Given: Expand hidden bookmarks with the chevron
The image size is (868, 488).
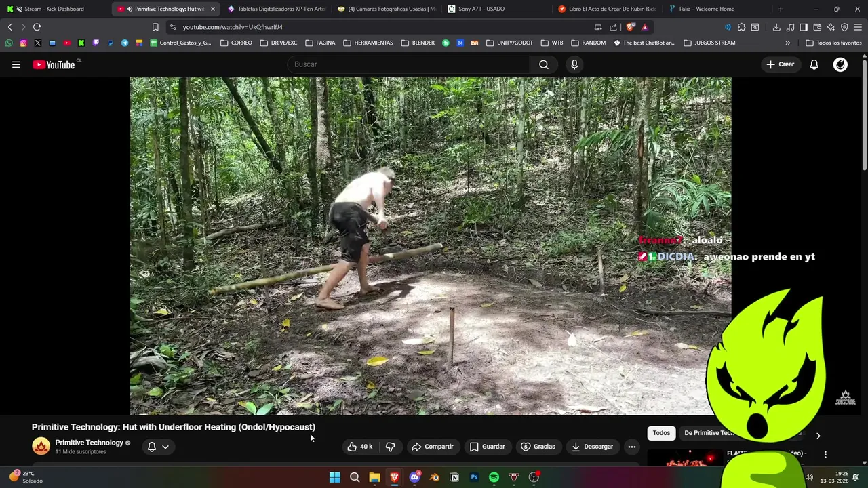Looking at the screenshot, I should 787,43.
